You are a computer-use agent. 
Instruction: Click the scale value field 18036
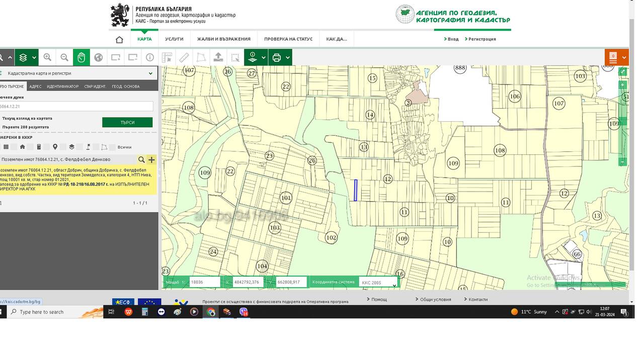205,282
